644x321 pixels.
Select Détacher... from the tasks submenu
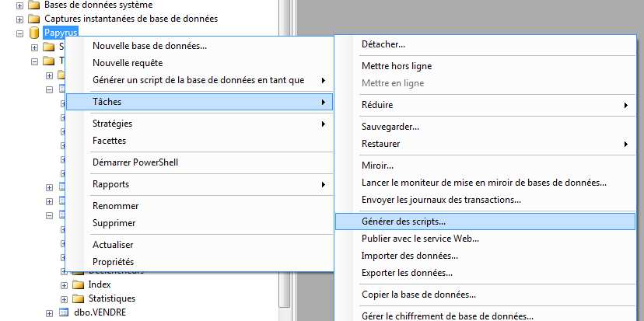tap(383, 44)
